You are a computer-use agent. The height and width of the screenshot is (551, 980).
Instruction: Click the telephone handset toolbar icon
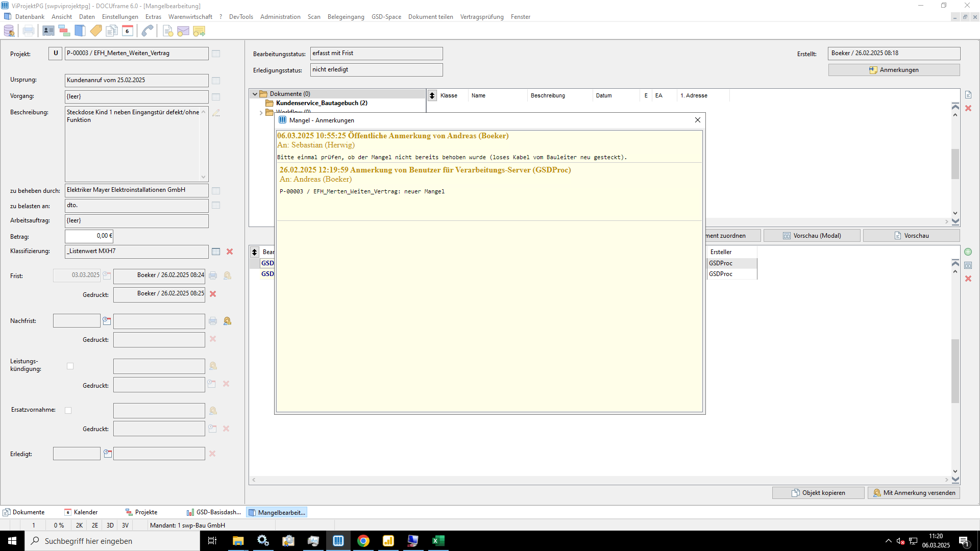tap(148, 31)
